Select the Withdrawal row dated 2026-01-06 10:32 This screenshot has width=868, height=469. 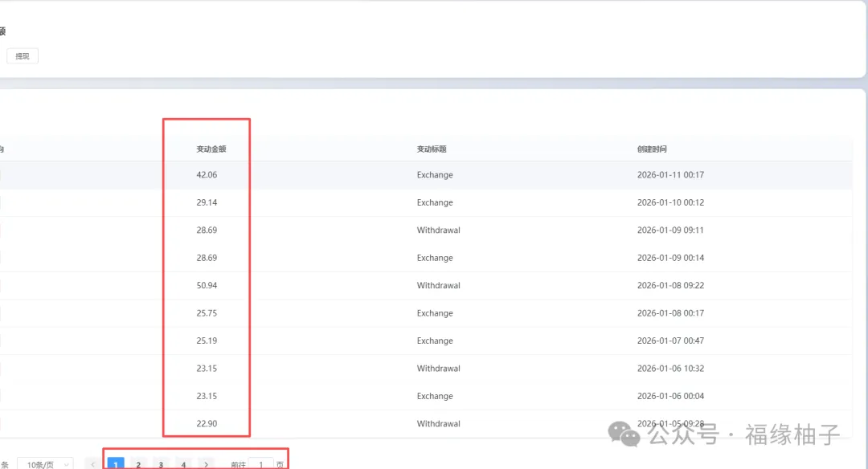(x=438, y=369)
